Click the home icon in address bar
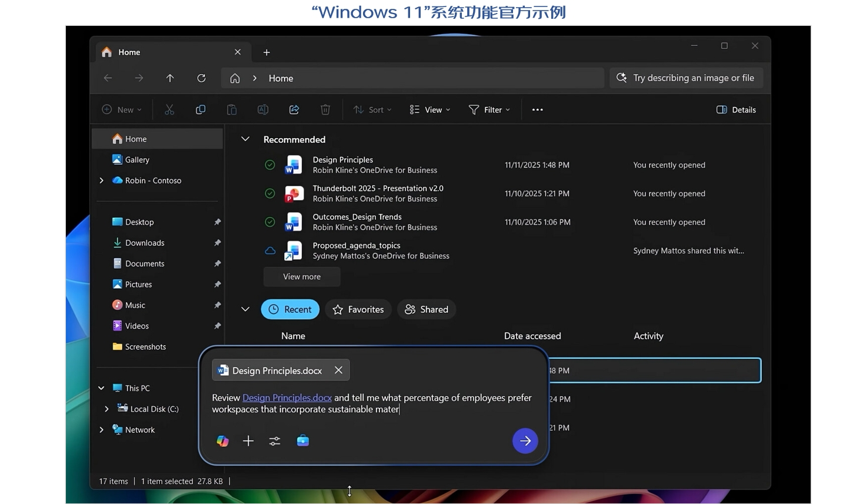 tap(235, 78)
